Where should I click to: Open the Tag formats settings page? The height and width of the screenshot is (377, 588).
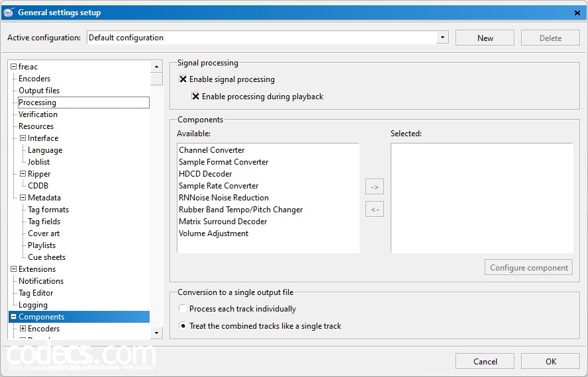[x=48, y=210]
